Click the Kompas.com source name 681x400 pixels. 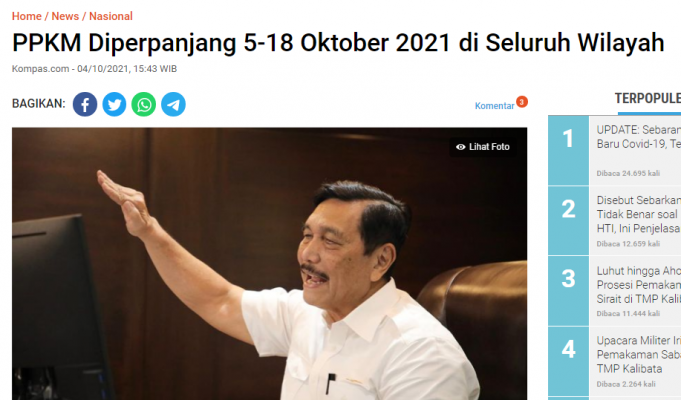(40, 69)
